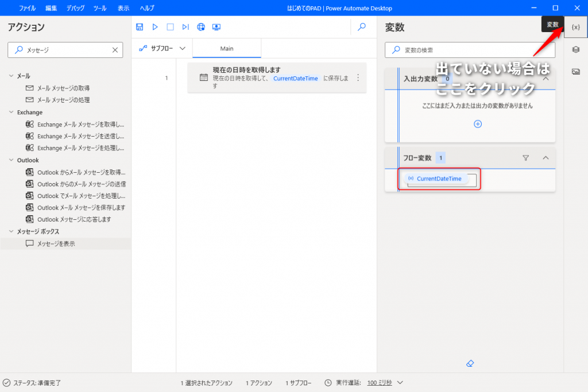The height and width of the screenshot is (392, 588).
Task: Select the 現在の日時を取得します action in the flow
Action: click(277, 77)
